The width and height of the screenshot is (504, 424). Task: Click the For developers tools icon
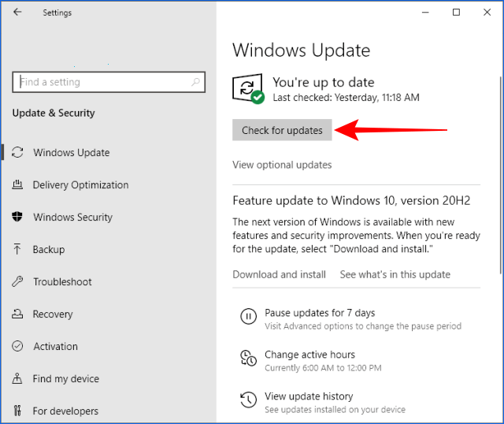(x=17, y=411)
